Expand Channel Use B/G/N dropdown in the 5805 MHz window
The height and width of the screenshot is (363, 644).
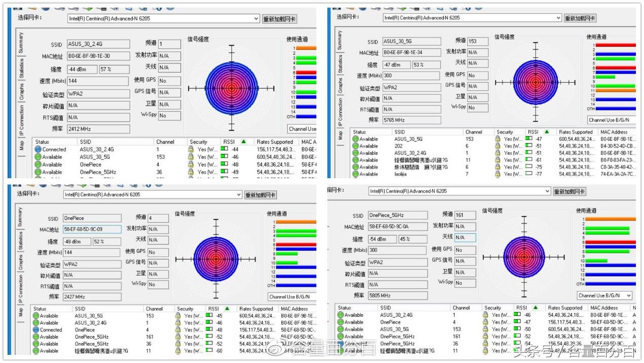628,295
